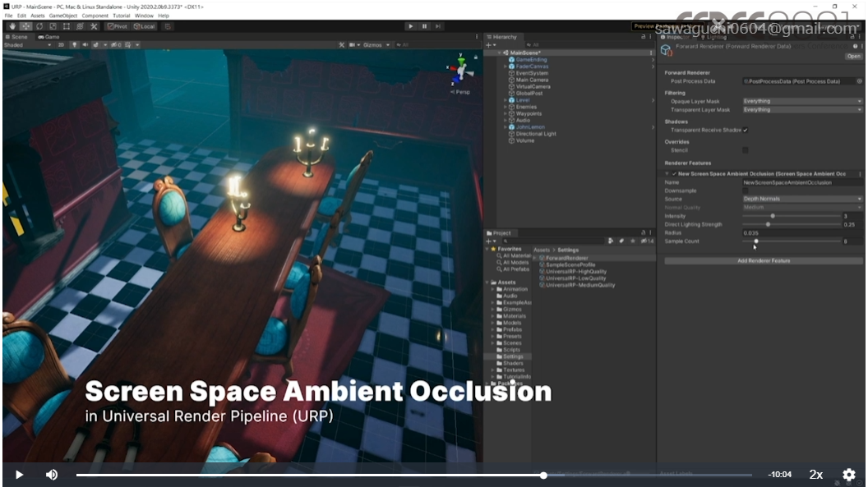Screen dimensions: 868x487
Task: Click the orientation gizmo in Scene view
Action: click(460, 71)
